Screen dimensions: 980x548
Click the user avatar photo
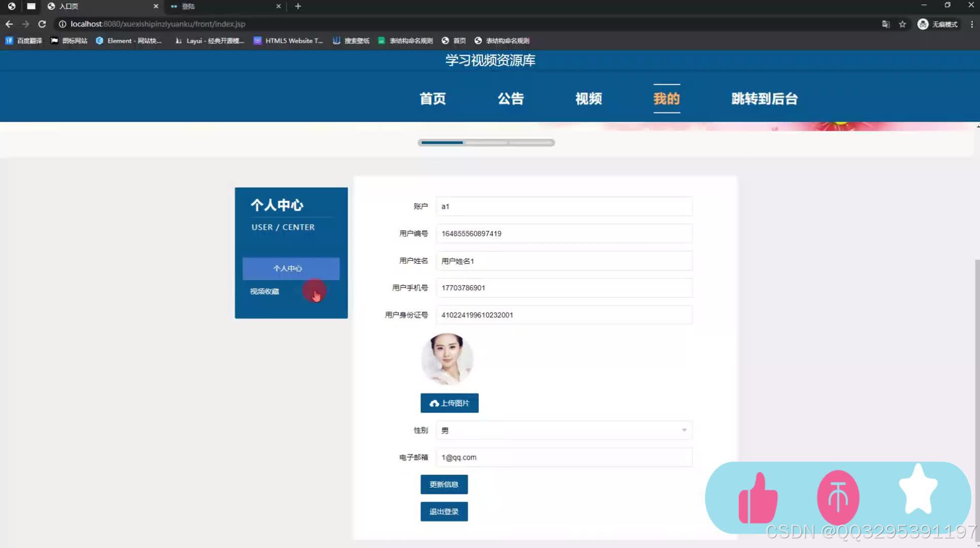[447, 359]
